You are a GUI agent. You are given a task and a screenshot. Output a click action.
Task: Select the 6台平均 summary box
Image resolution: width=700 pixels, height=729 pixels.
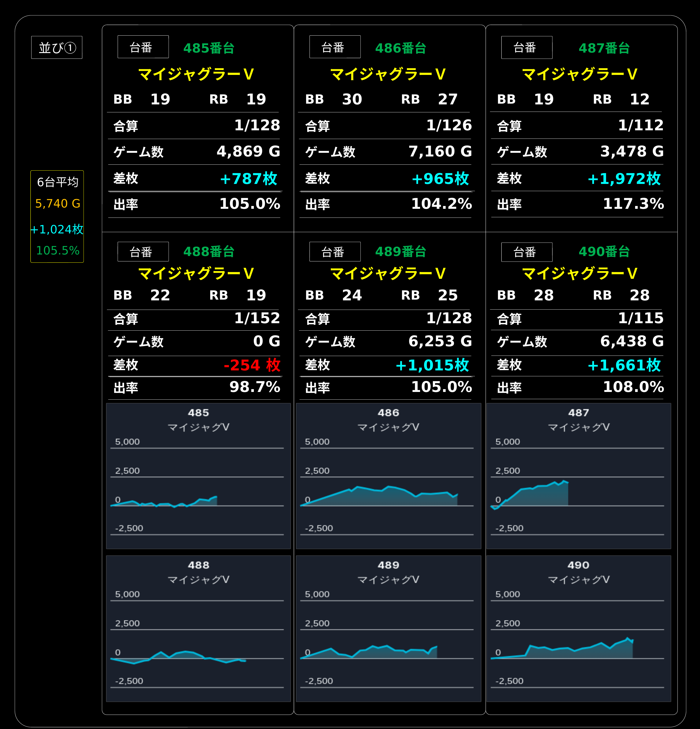57,216
